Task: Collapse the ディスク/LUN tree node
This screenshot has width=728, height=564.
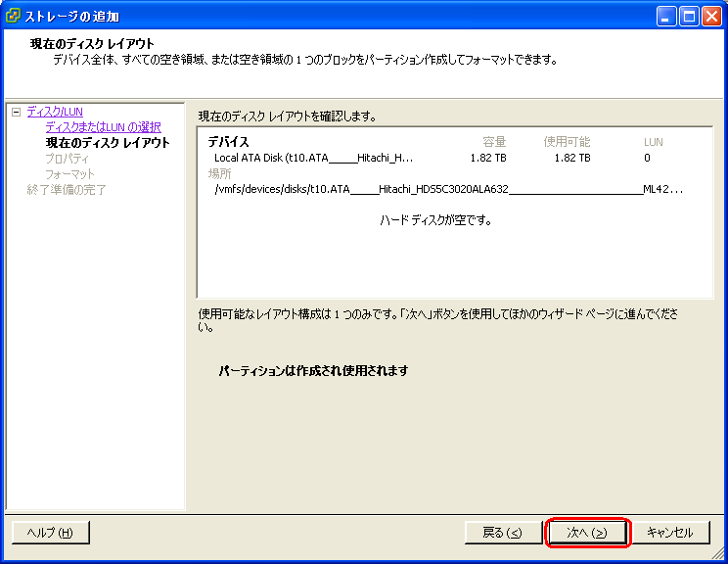Action: pos(16,113)
